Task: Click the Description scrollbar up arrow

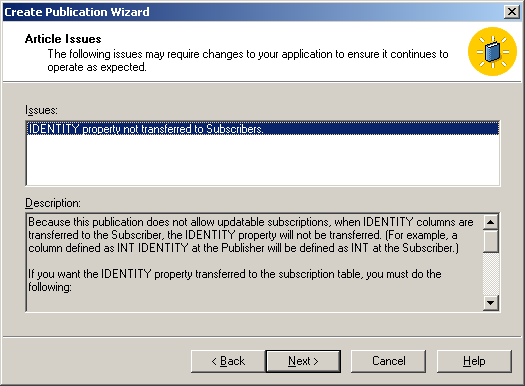Action: (x=491, y=222)
